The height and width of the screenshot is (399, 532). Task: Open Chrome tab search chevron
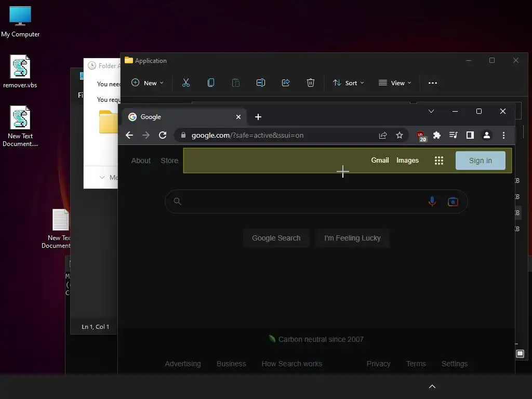coord(431,111)
